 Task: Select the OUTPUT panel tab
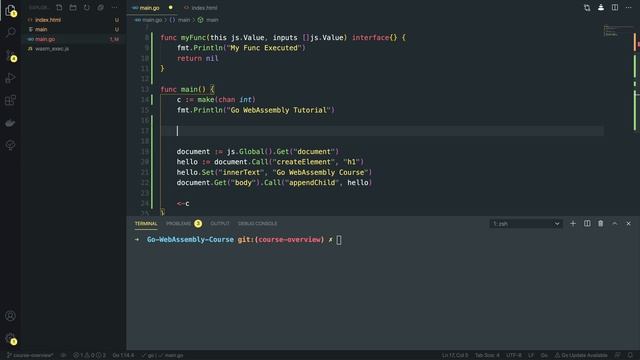click(x=220, y=223)
